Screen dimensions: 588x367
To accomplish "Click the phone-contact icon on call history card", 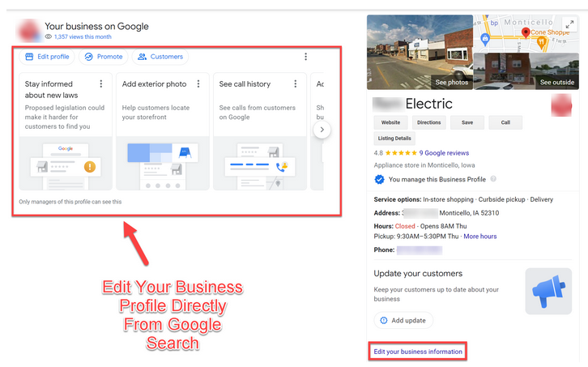I will click(x=282, y=167).
